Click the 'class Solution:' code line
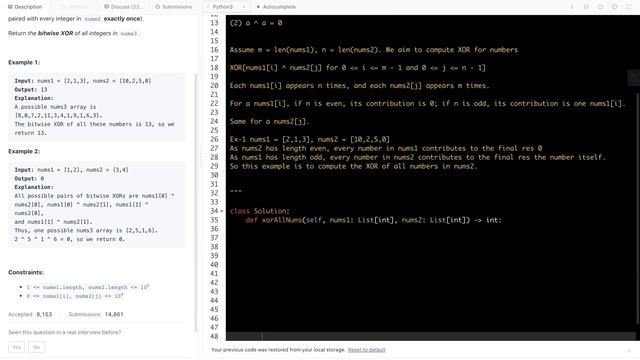This screenshot has height=360, width=640. [260, 211]
